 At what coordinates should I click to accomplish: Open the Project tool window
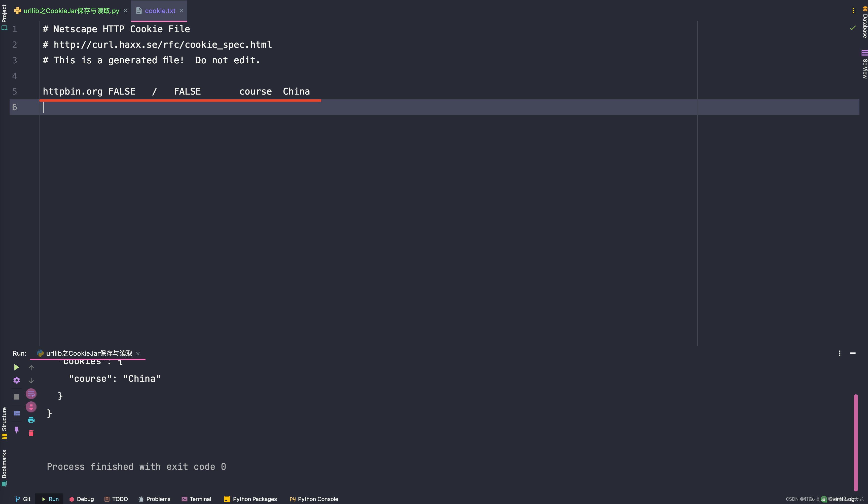pos(4,17)
